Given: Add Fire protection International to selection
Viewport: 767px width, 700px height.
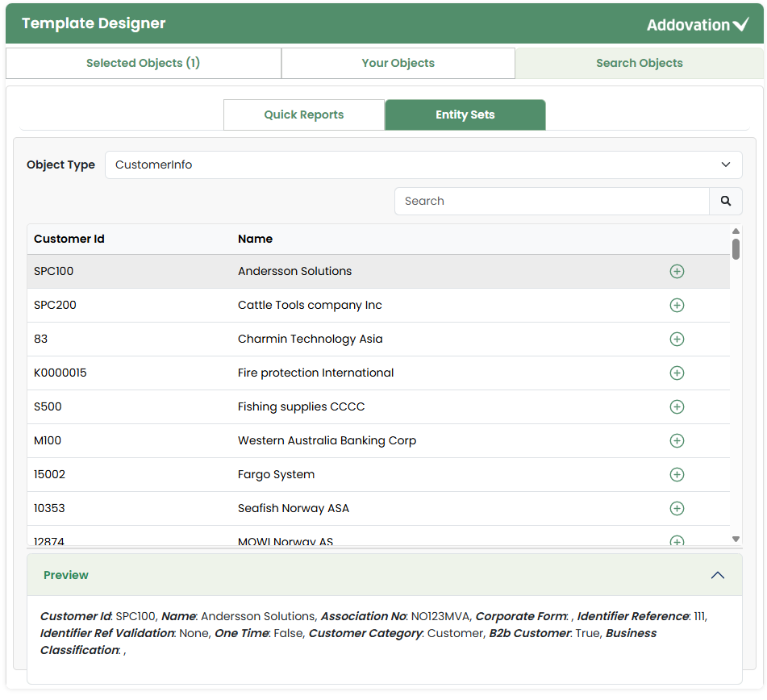Looking at the screenshot, I should [x=677, y=373].
